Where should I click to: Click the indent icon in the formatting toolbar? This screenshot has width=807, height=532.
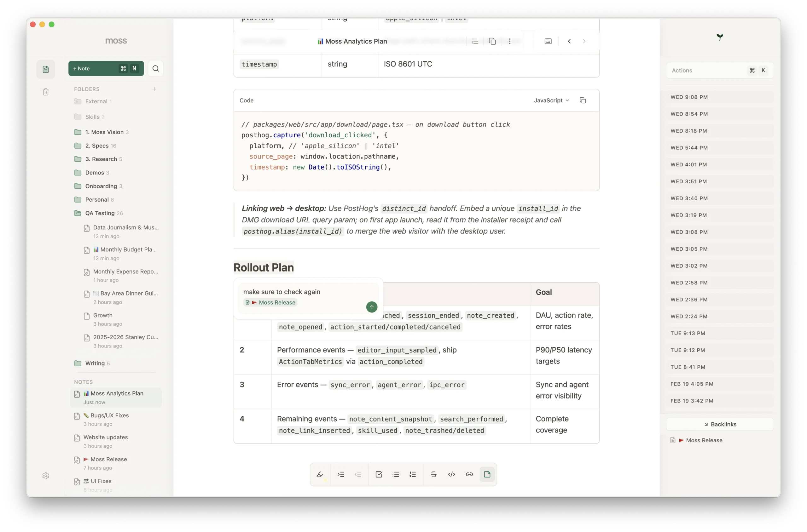coord(341,474)
